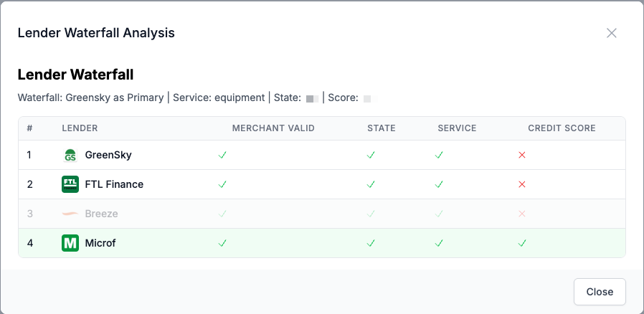Close the dialog using the X icon
The image size is (644, 314).
point(612,33)
